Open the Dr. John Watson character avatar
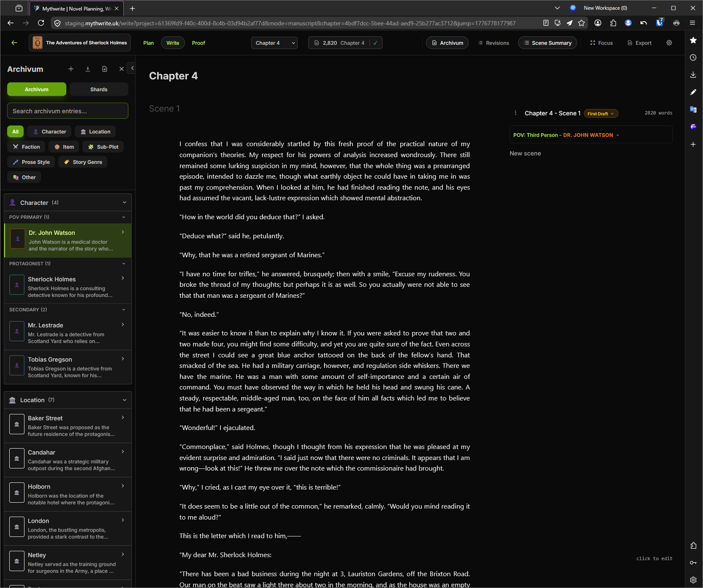 coord(17,239)
